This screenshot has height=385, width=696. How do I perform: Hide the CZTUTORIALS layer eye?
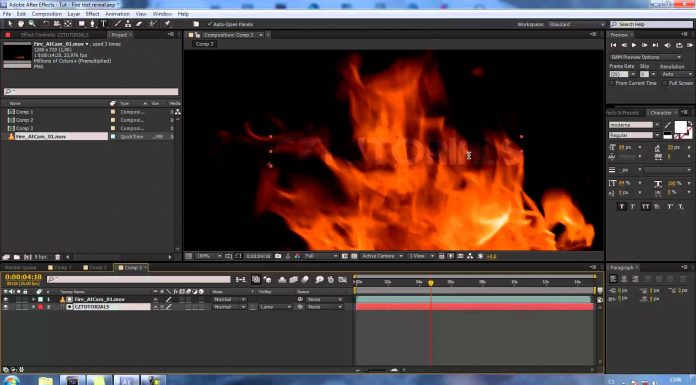coord(5,307)
